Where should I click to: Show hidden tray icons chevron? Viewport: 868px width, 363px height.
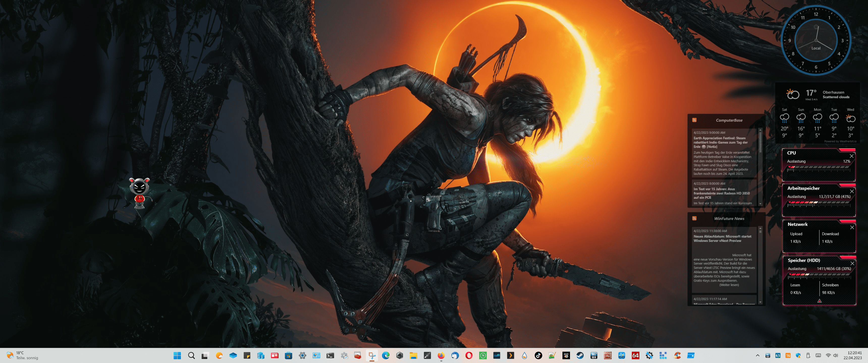click(757, 356)
